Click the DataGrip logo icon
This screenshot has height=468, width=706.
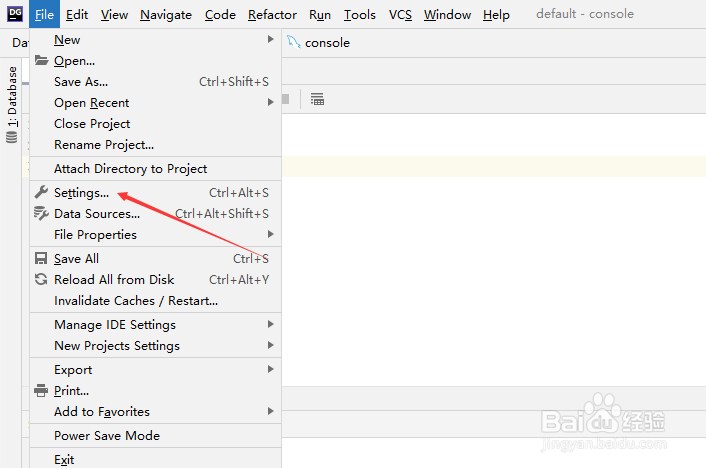(x=15, y=14)
